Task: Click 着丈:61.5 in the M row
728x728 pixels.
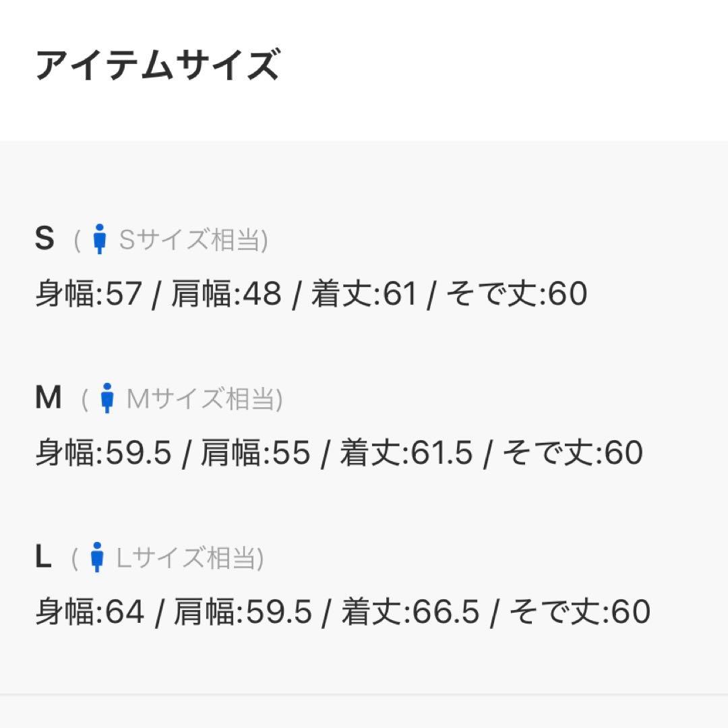Action: coord(406,453)
